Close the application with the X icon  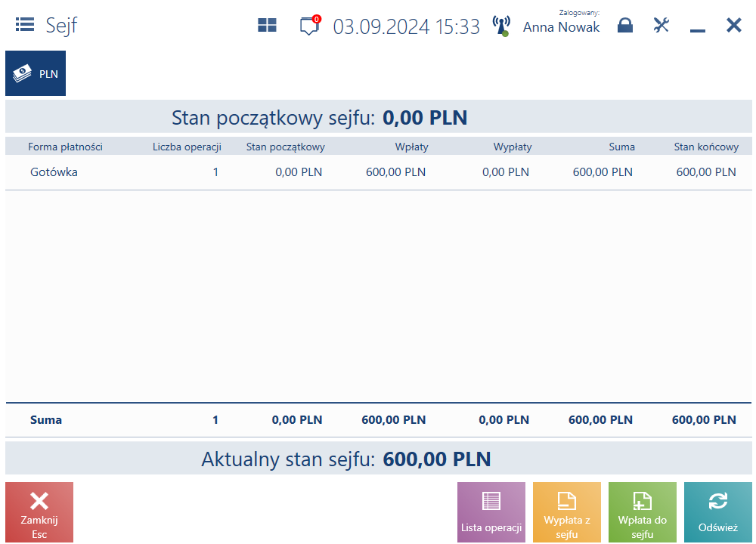[x=734, y=25]
